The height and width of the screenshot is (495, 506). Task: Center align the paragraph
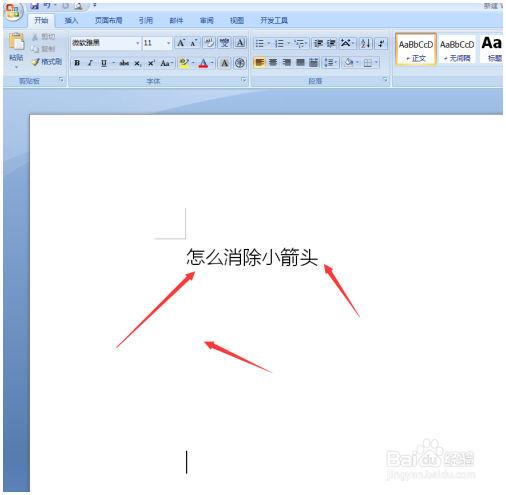click(x=273, y=62)
